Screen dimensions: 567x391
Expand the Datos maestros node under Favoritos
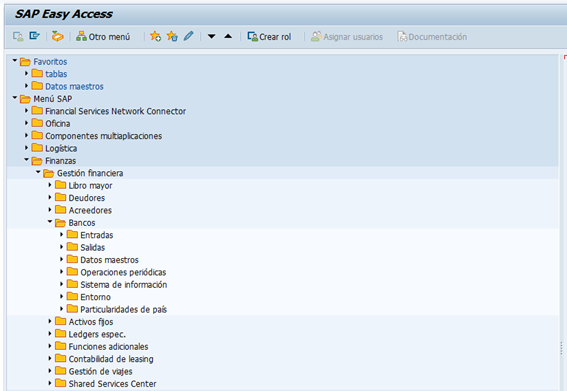pyautogui.click(x=26, y=86)
